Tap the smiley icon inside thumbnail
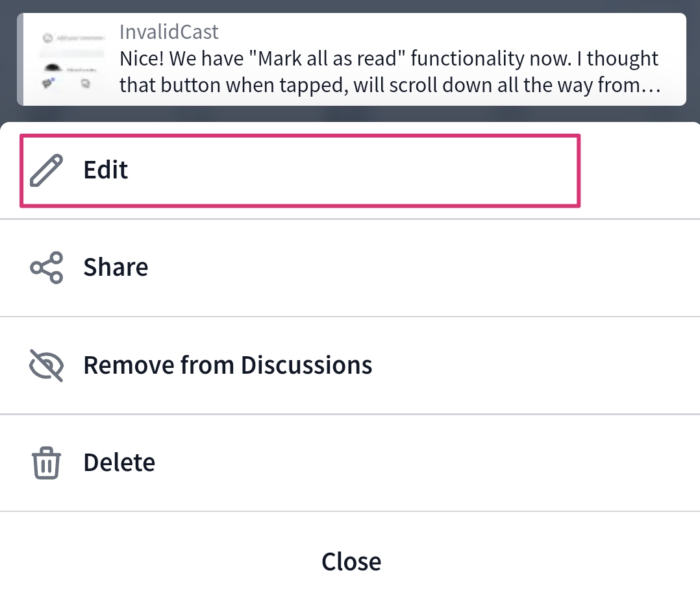This screenshot has height=606, width=700. pos(48,38)
